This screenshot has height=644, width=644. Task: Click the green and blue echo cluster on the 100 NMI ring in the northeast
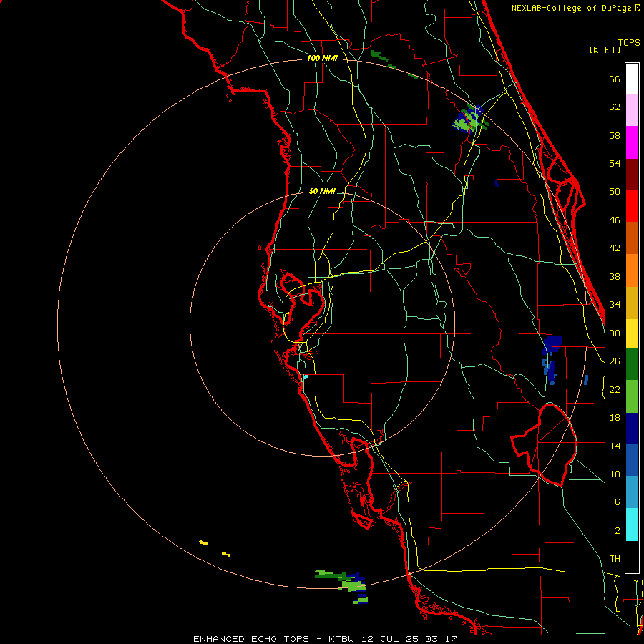pyautogui.click(x=471, y=119)
